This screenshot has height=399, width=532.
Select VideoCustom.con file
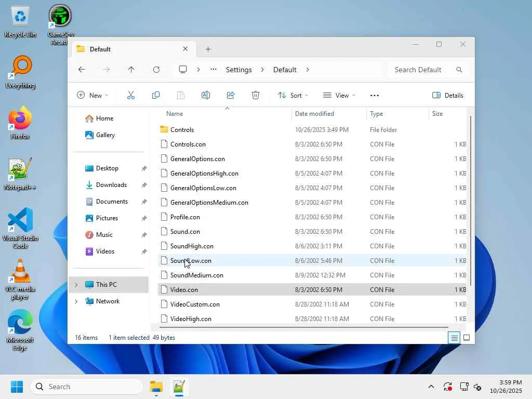312,304
